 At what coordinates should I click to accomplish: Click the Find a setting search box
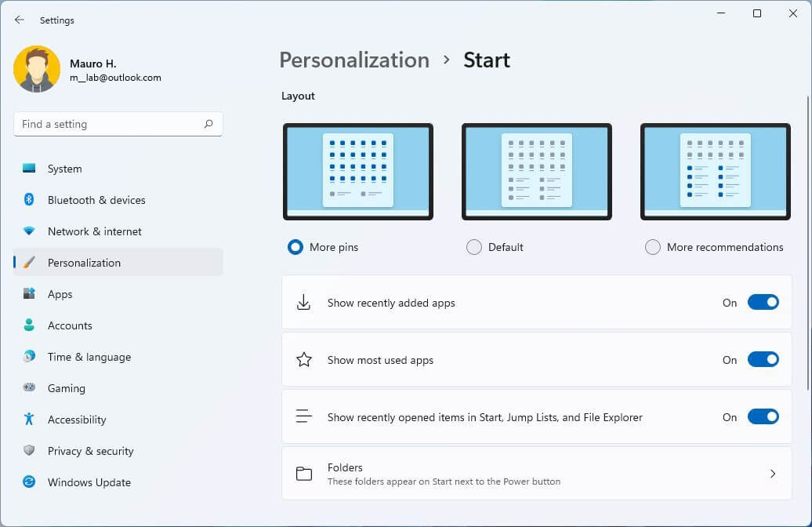[110, 124]
